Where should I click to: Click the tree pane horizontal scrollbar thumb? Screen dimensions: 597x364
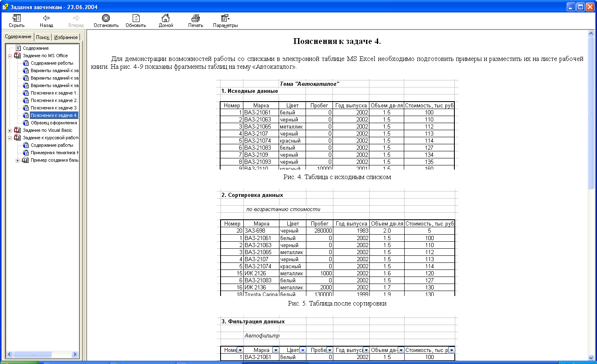point(32,354)
